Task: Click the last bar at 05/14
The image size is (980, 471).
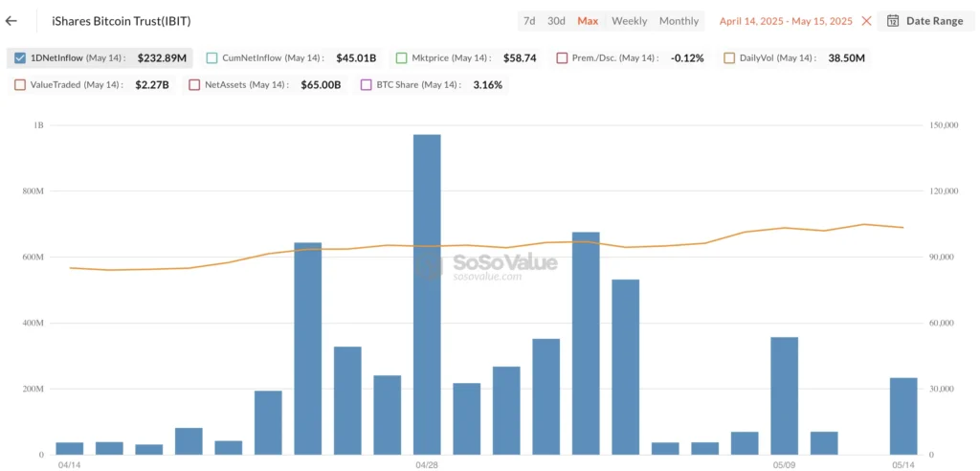Action: tap(903, 416)
